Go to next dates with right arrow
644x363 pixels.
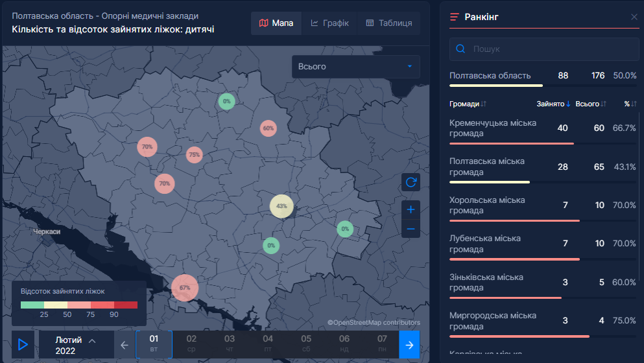[409, 345]
